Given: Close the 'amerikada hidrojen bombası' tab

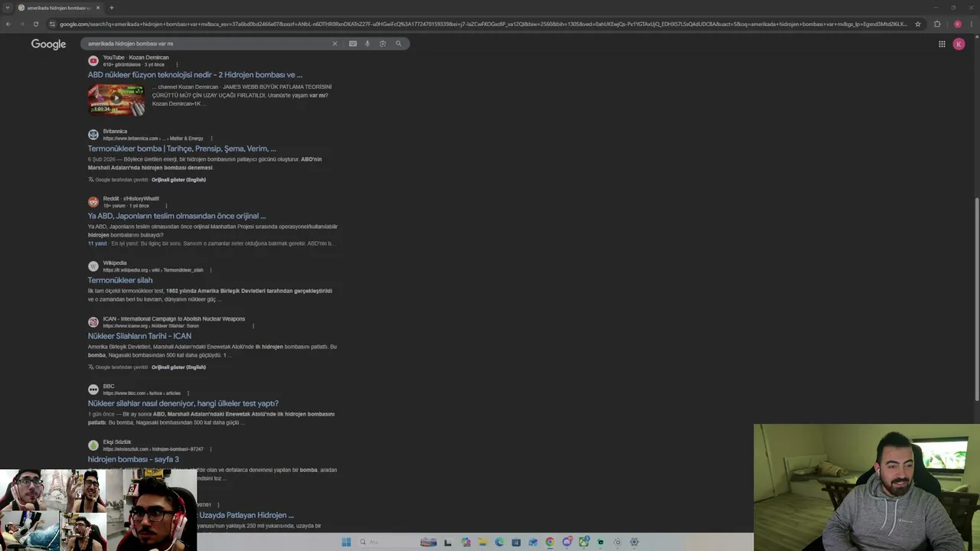Looking at the screenshot, I should coord(98,8).
